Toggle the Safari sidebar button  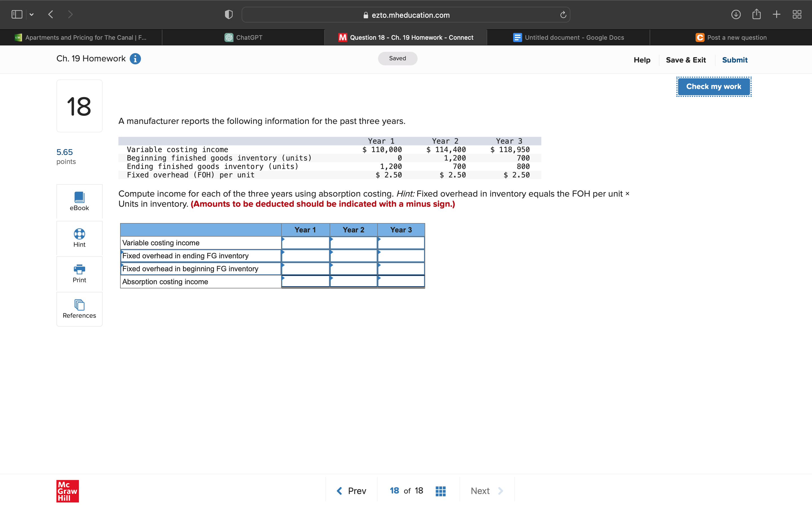(17, 14)
